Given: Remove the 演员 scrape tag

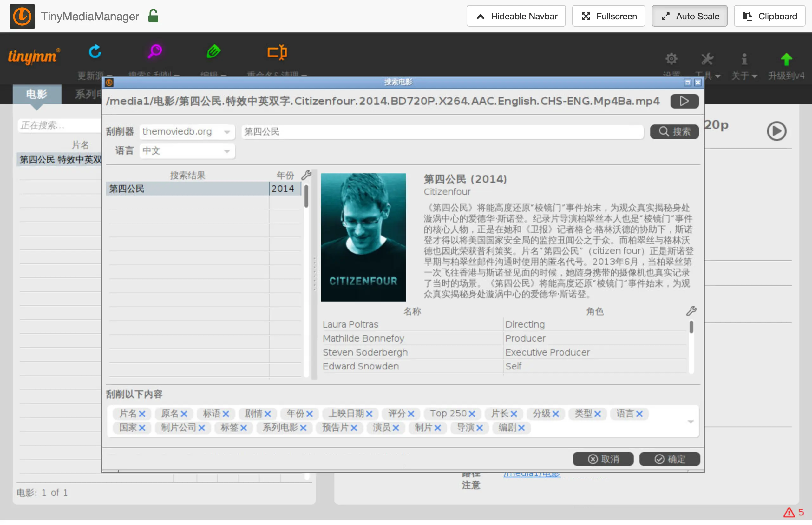Looking at the screenshot, I should tap(396, 428).
